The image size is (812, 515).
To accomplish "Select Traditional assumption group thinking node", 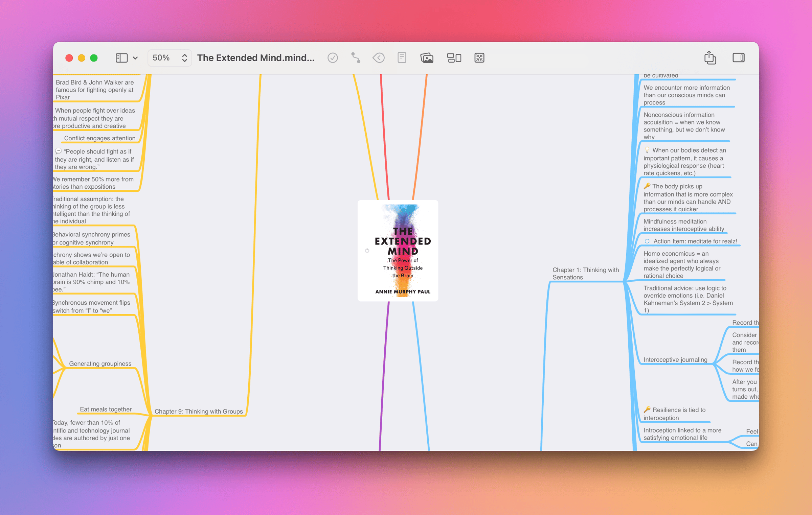I will (x=92, y=210).
